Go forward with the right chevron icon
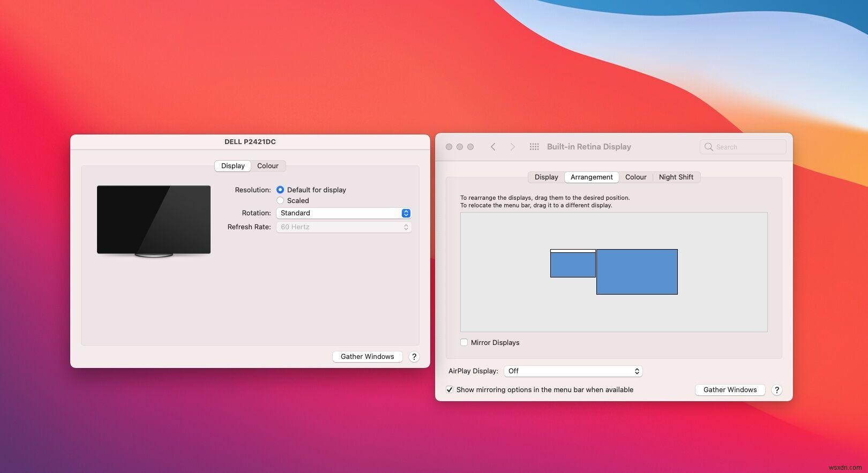 [x=512, y=147]
